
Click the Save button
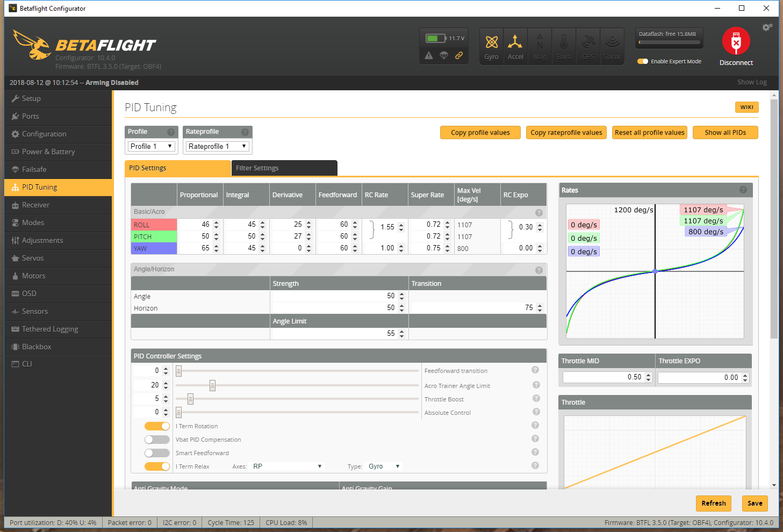pos(755,504)
